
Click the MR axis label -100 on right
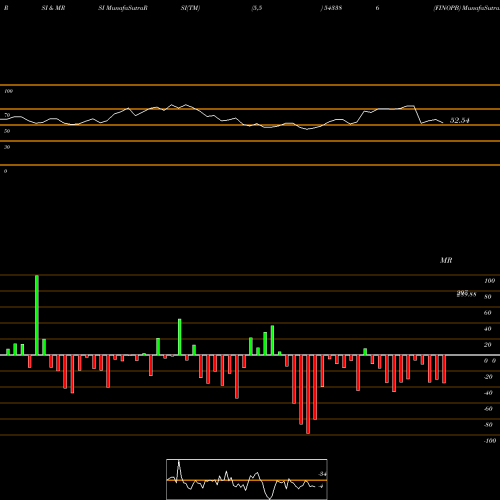tap(490, 441)
